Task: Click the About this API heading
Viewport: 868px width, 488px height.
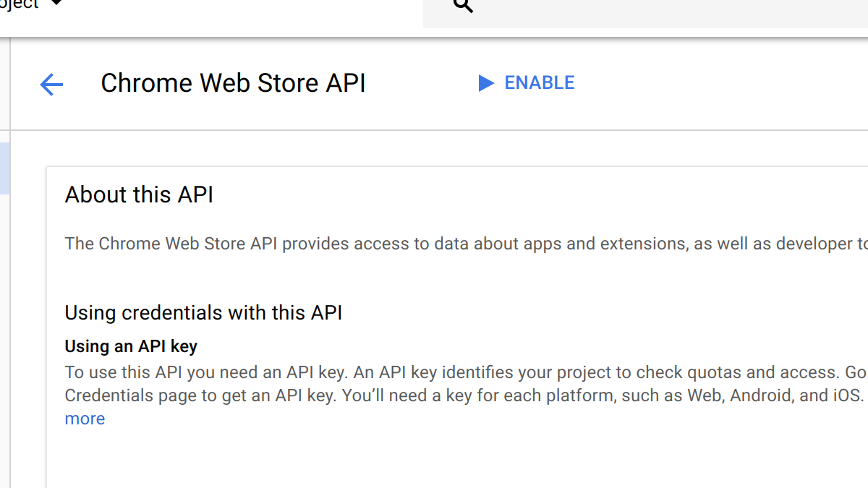Action: pos(139,194)
